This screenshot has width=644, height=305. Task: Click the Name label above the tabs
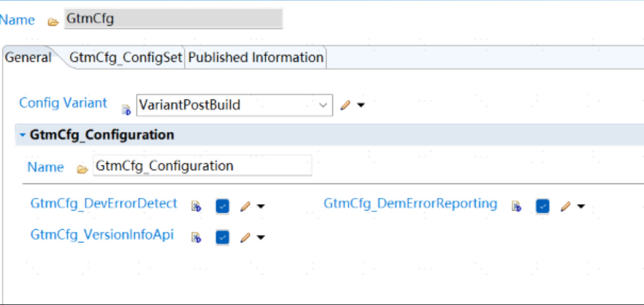coord(17,20)
